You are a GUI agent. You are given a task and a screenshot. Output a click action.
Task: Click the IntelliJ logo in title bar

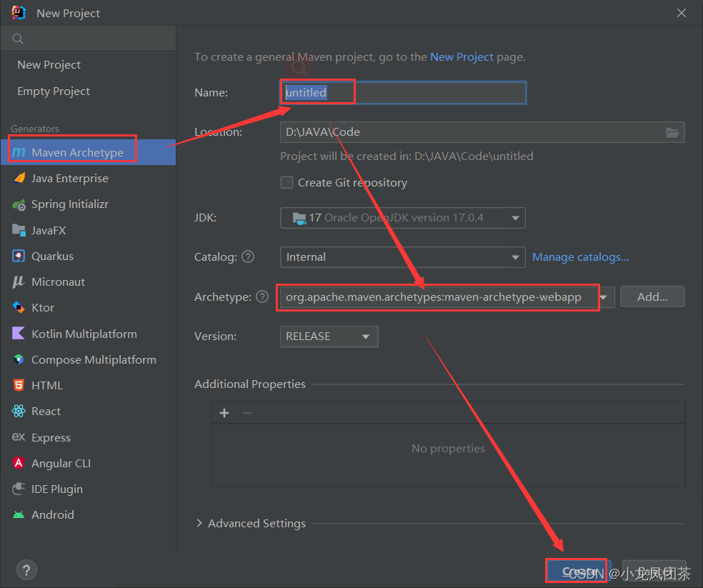click(x=19, y=13)
